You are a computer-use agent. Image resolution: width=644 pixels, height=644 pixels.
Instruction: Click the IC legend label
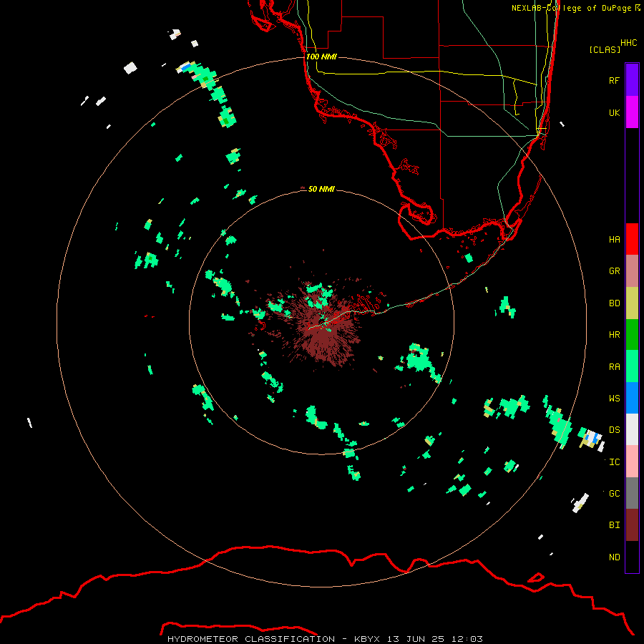tap(614, 462)
